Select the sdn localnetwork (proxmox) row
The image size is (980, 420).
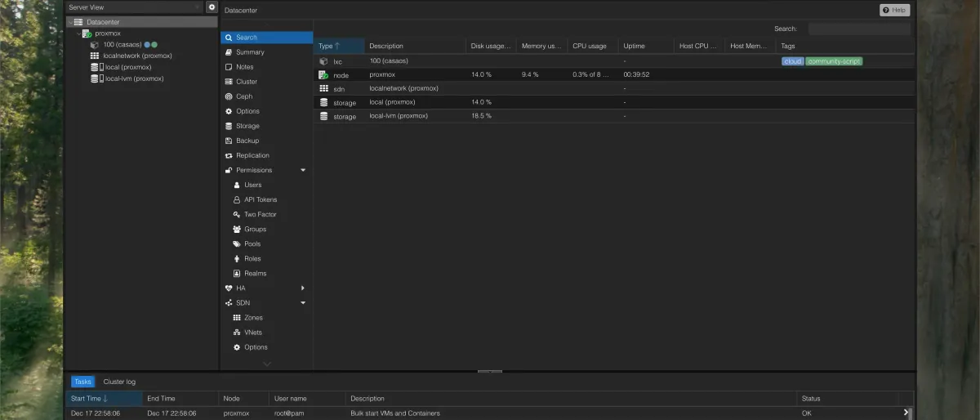tap(614, 88)
